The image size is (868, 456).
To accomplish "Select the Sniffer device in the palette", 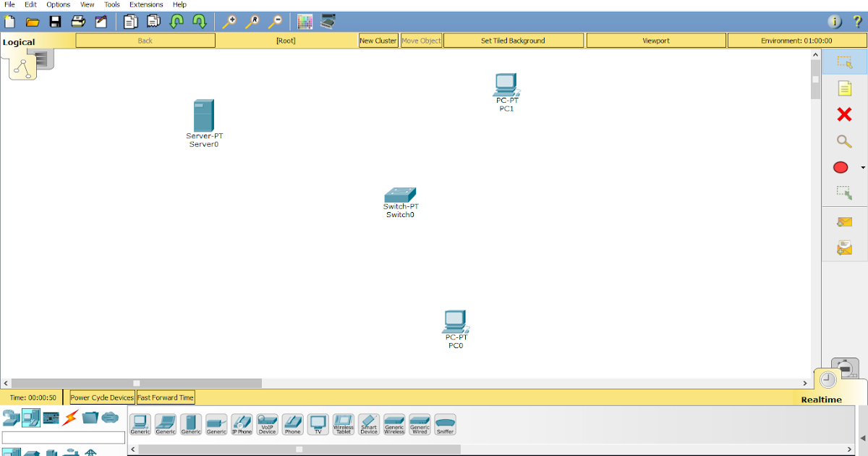I will (x=445, y=423).
